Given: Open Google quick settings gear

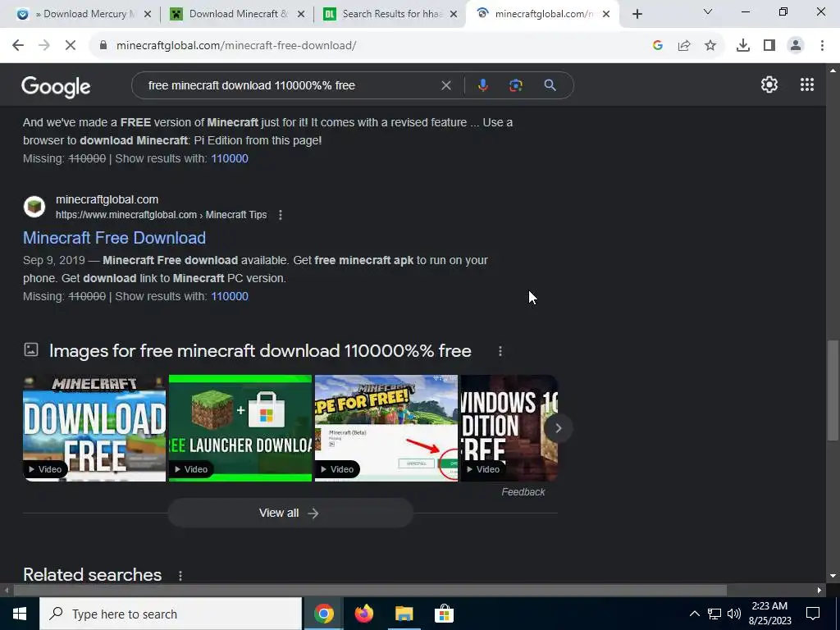Looking at the screenshot, I should click(x=769, y=84).
